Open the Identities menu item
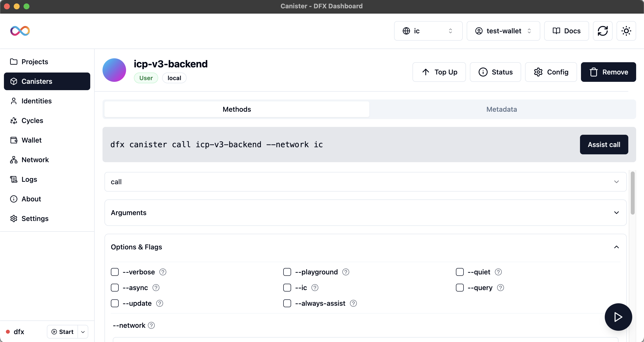The image size is (644, 342). coord(37,101)
